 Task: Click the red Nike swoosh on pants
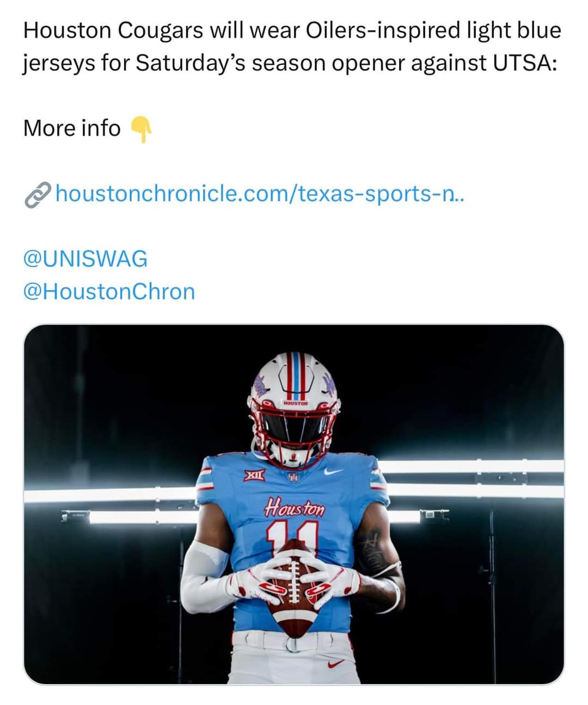point(336,664)
